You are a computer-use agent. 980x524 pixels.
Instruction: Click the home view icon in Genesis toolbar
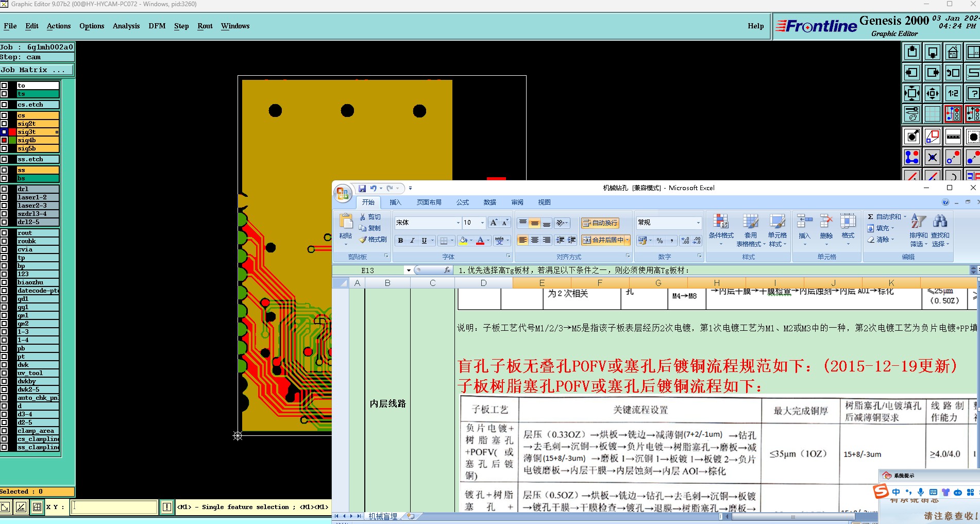[x=953, y=52]
